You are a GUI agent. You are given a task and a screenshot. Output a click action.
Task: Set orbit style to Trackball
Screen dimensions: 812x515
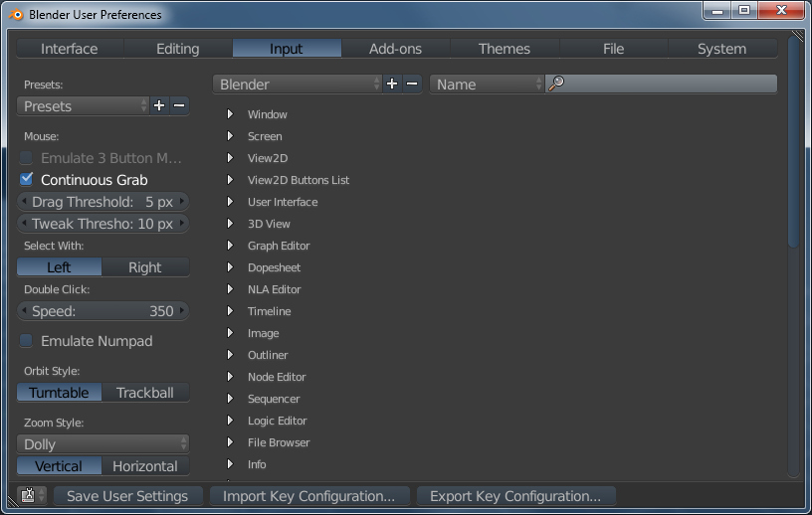click(x=145, y=393)
